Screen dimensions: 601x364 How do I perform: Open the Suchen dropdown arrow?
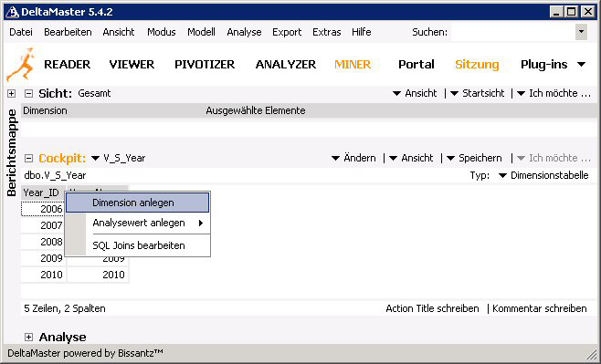tap(582, 32)
